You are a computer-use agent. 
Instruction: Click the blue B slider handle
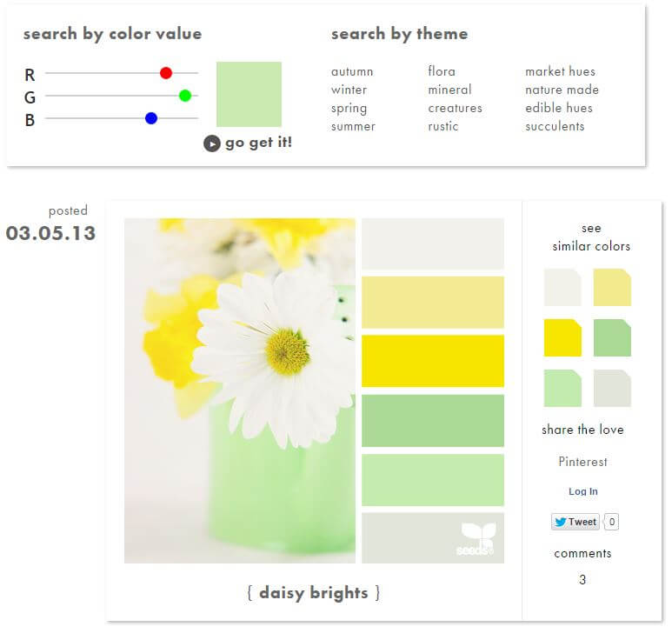(x=151, y=118)
